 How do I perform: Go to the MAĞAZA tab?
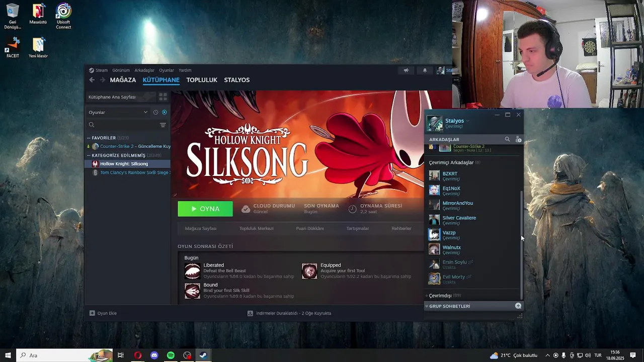pyautogui.click(x=123, y=80)
